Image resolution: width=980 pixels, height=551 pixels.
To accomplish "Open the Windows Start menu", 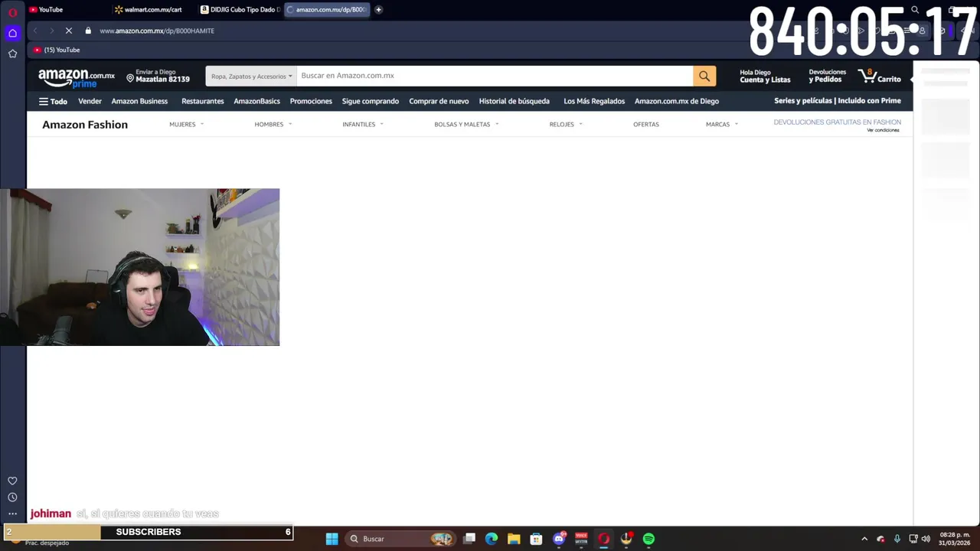I will click(x=332, y=539).
